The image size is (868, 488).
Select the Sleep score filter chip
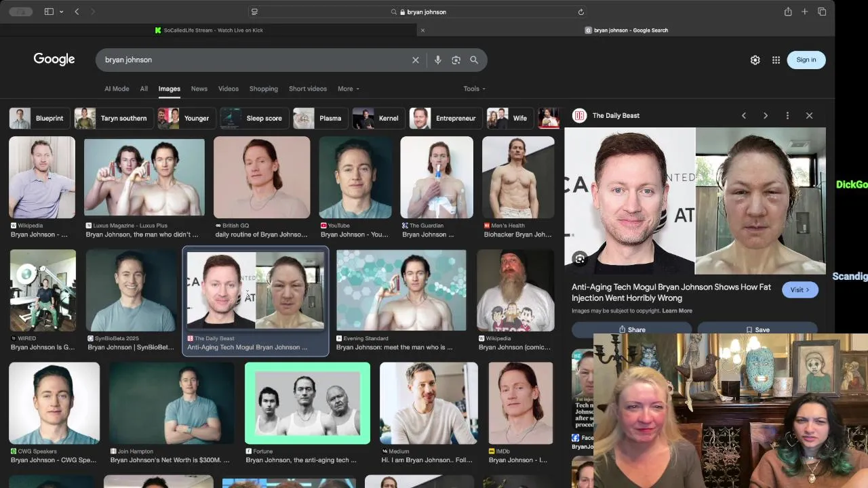[x=254, y=118]
